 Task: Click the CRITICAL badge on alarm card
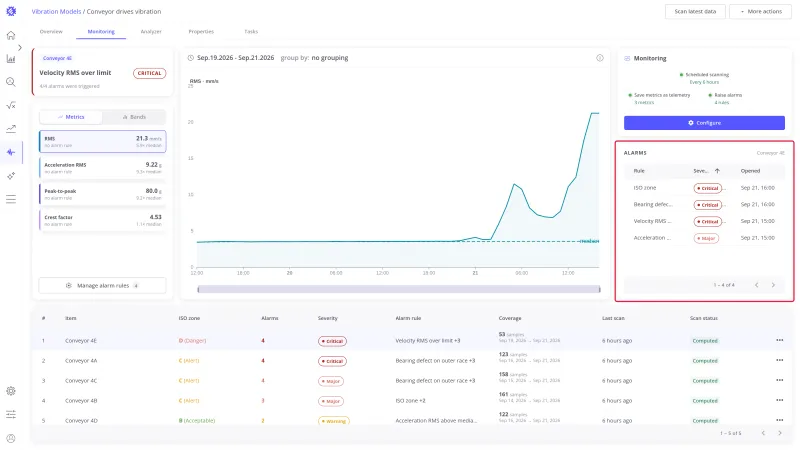pos(149,73)
